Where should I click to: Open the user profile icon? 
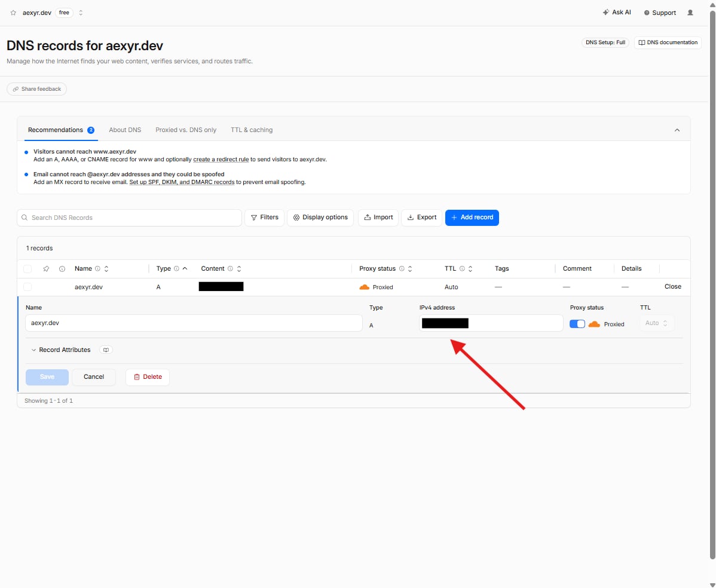690,13
